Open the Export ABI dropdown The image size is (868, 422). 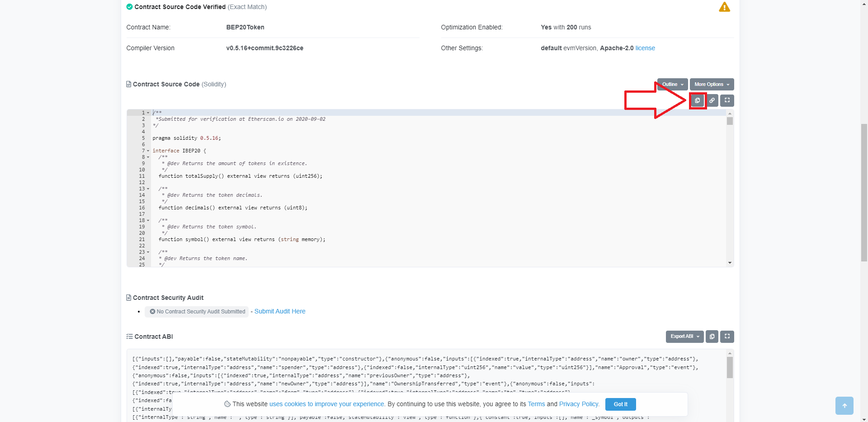(x=684, y=337)
